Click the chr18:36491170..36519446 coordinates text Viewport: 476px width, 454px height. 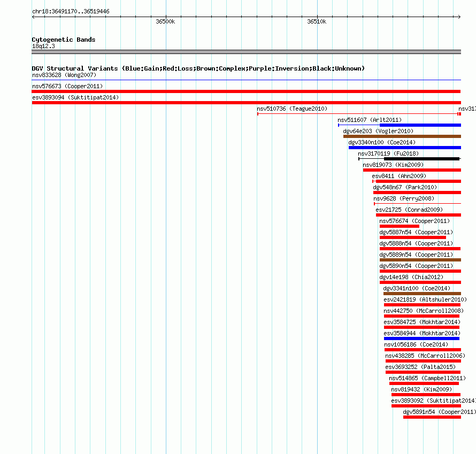(x=71, y=11)
